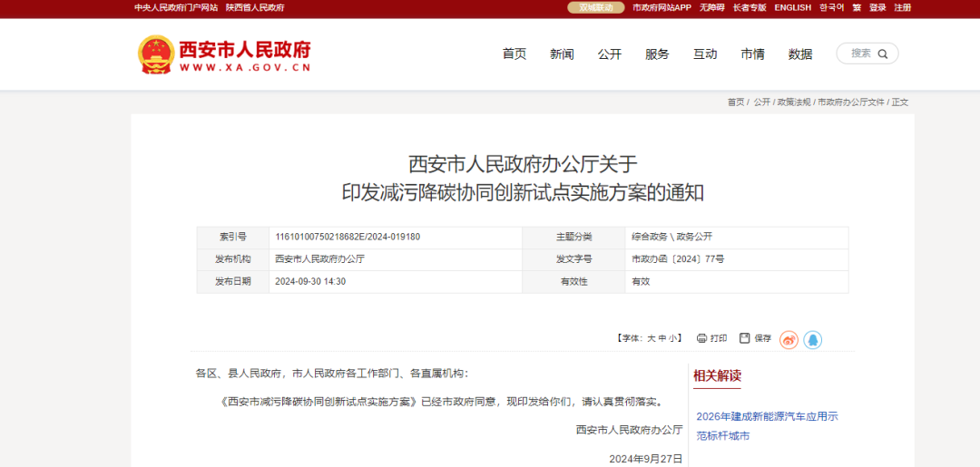Image resolution: width=980 pixels, height=467 pixels.
Task: Click the national emblem logo
Action: [155, 54]
